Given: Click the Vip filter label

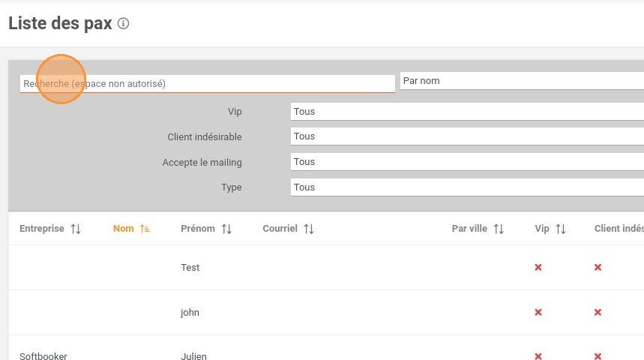Looking at the screenshot, I should tap(235, 112).
